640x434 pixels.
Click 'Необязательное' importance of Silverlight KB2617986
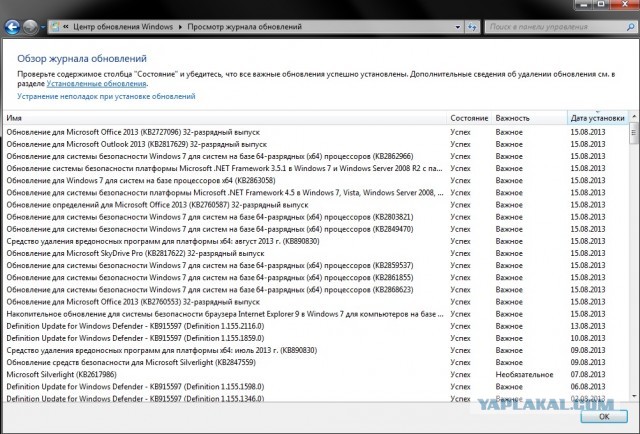[524, 375]
